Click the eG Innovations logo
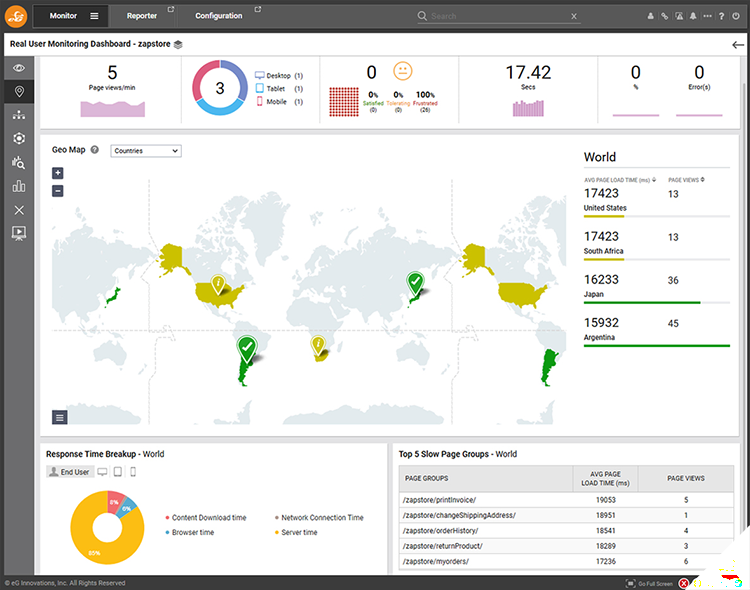Image resolution: width=750 pixels, height=590 pixels. (x=16, y=16)
